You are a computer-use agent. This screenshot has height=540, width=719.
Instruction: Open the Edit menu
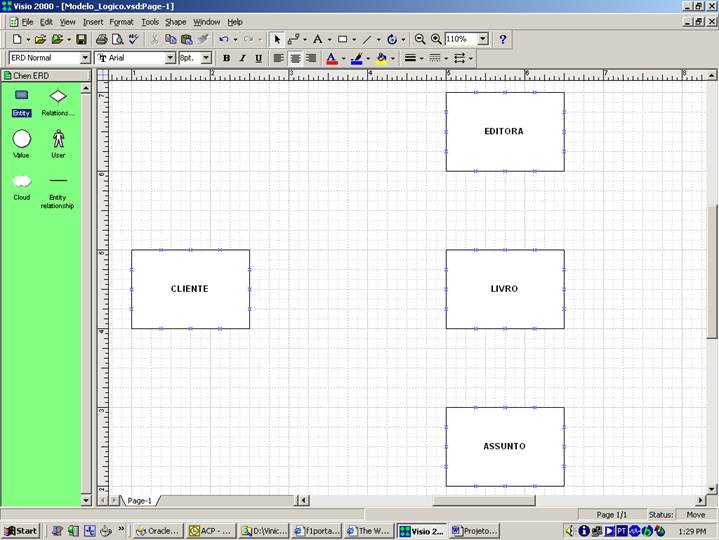pyautogui.click(x=46, y=22)
